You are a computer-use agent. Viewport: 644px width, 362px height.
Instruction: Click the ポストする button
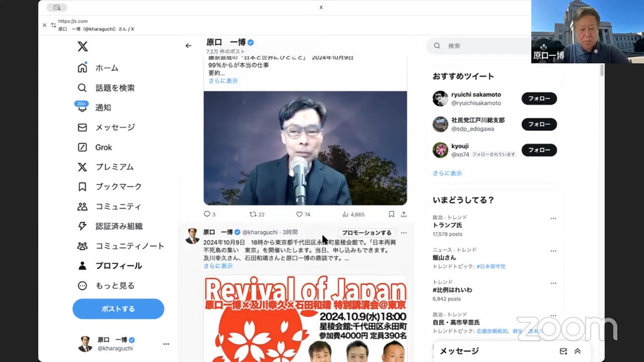[x=118, y=308]
